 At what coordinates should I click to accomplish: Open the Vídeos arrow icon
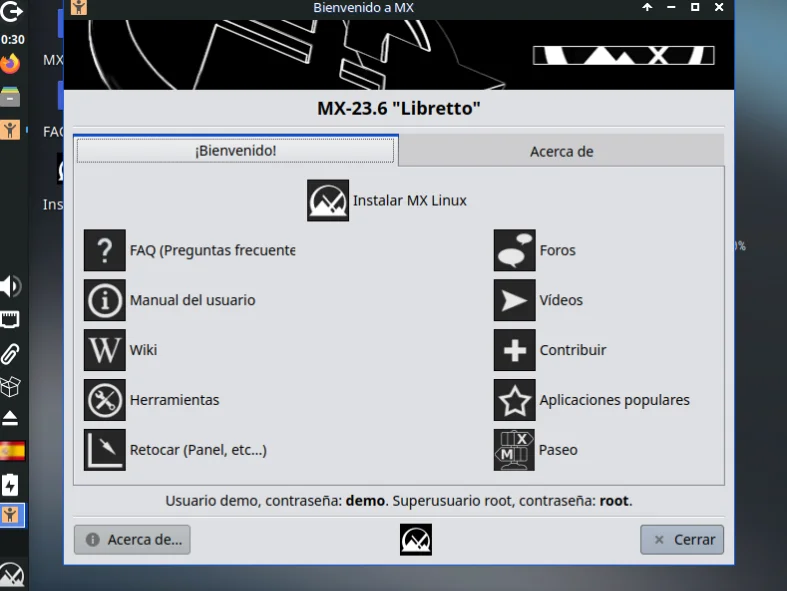[x=515, y=300]
